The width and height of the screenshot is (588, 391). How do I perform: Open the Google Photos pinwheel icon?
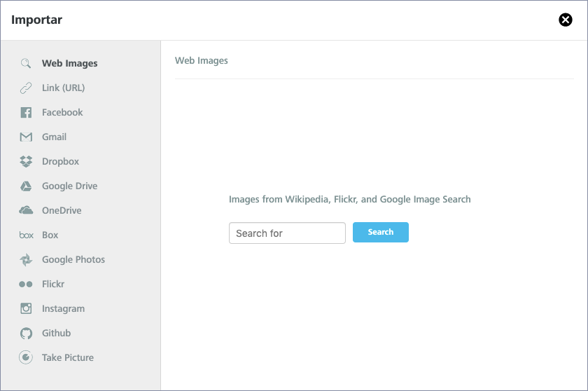click(x=26, y=260)
